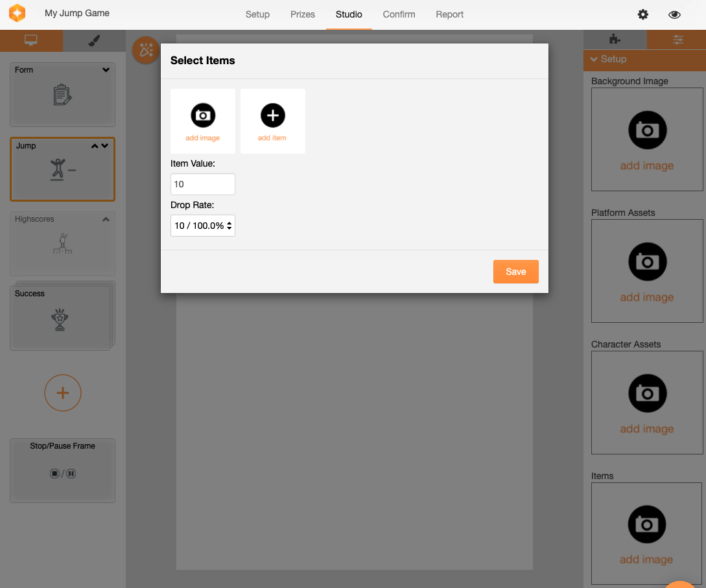
Task: Toggle the preview eye icon
Action: tap(674, 14)
